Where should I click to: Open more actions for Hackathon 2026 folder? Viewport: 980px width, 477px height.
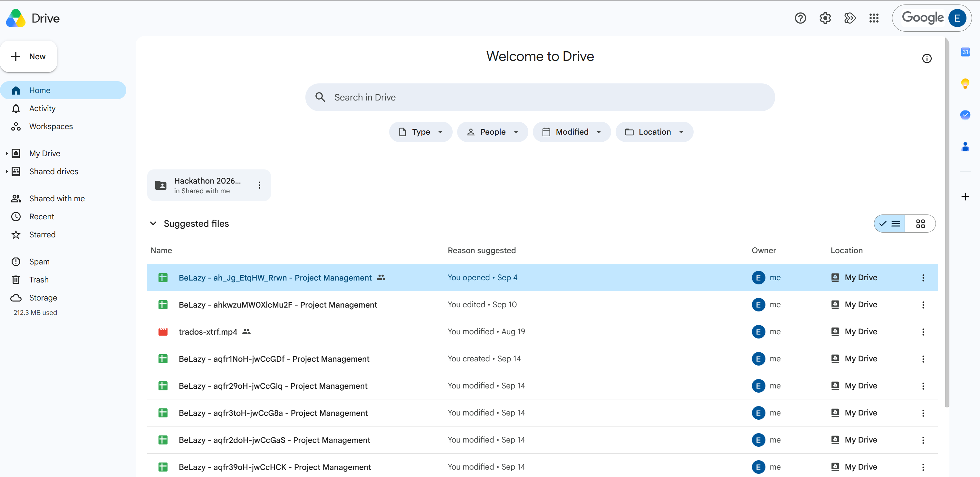click(259, 185)
